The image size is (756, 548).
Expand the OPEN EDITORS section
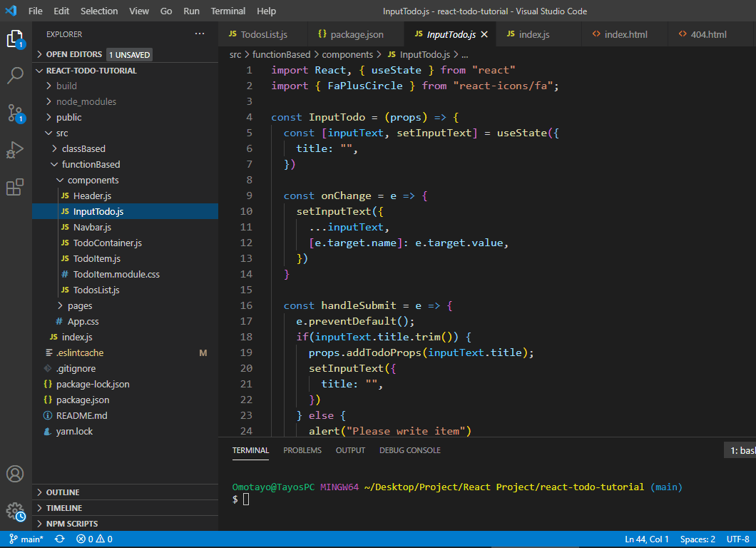[x=126, y=54]
